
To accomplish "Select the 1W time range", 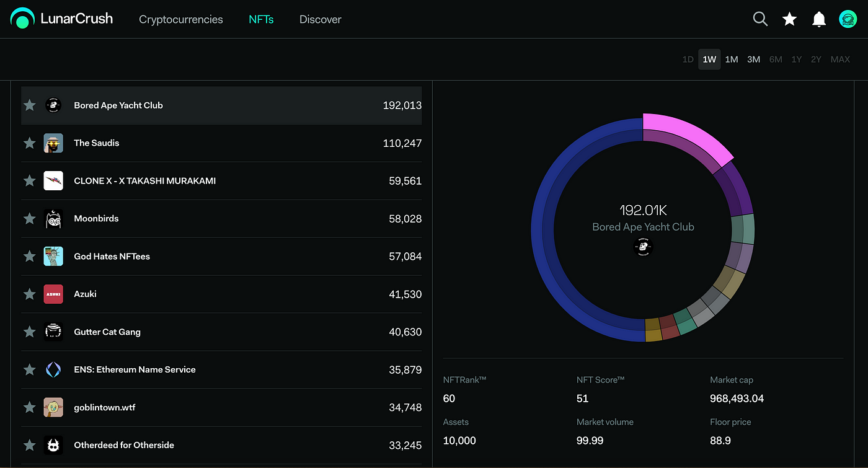I will (709, 60).
